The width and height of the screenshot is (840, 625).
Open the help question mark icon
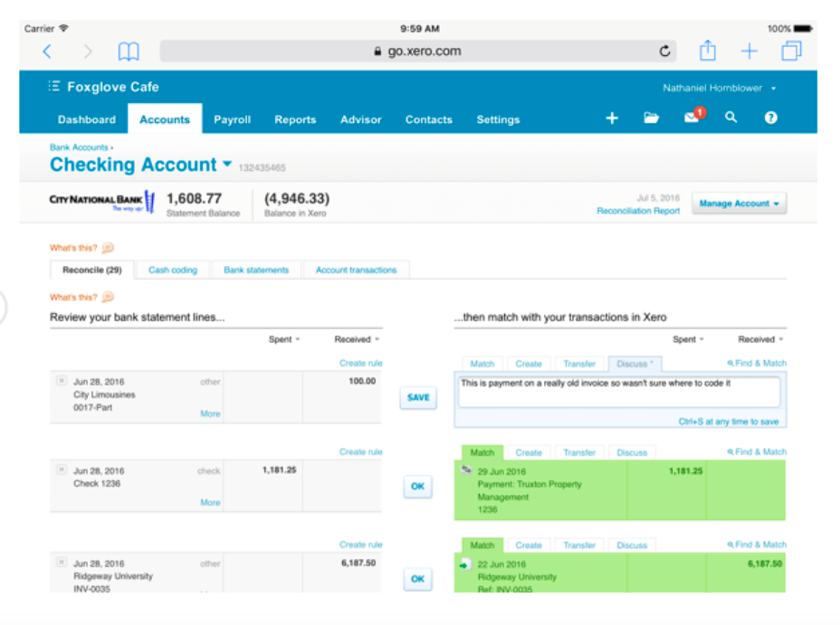[770, 118]
